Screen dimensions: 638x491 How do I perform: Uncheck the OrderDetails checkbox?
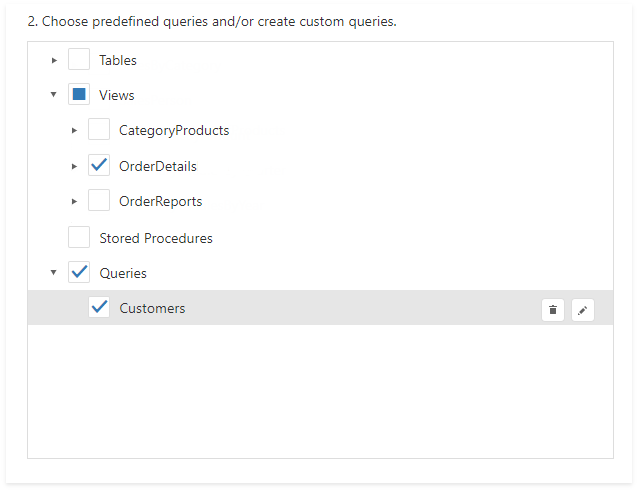click(99, 166)
